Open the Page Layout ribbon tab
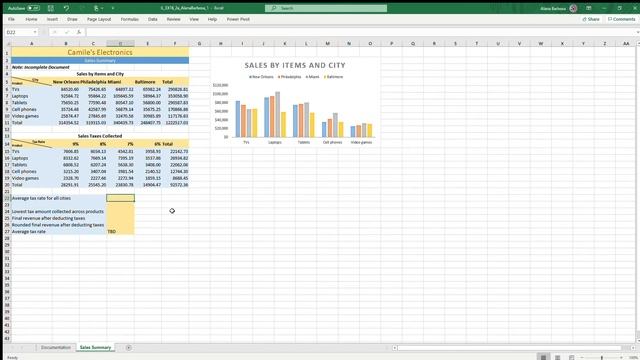The height and width of the screenshot is (360, 640). [x=99, y=19]
